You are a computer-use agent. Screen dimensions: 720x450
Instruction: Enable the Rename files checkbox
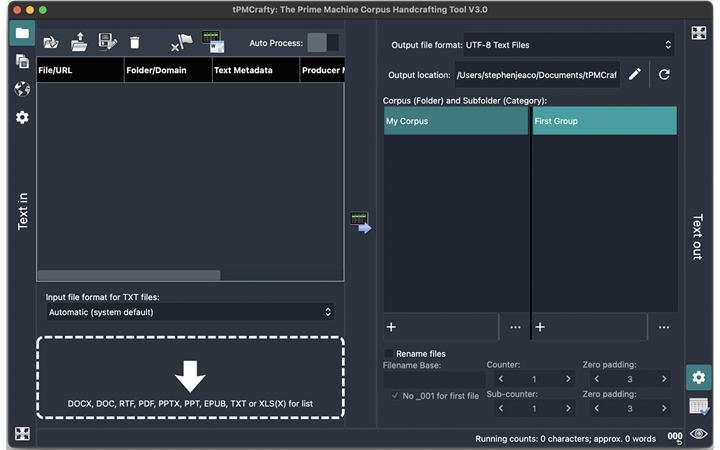pyautogui.click(x=388, y=353)
